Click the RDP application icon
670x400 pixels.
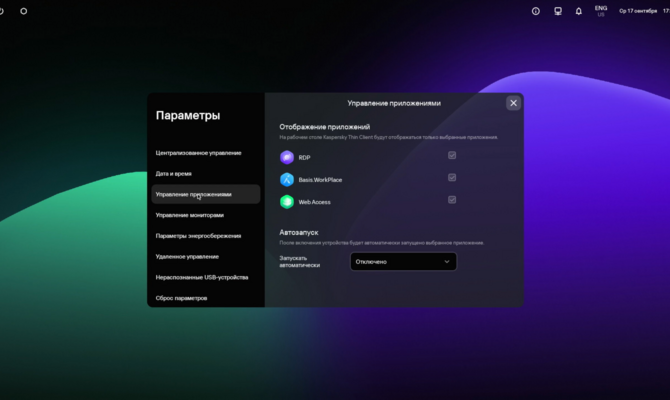pyautogui.click(x=287, y=157)
